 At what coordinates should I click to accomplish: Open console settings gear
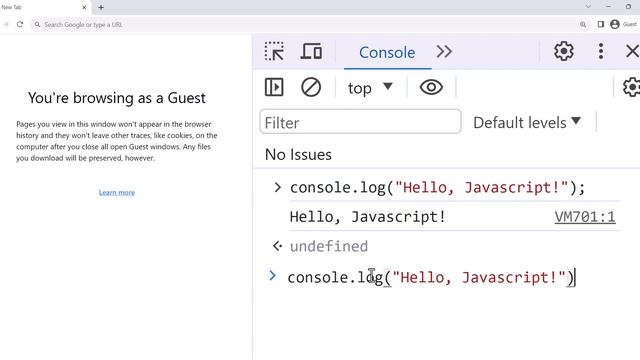[631, 87]
